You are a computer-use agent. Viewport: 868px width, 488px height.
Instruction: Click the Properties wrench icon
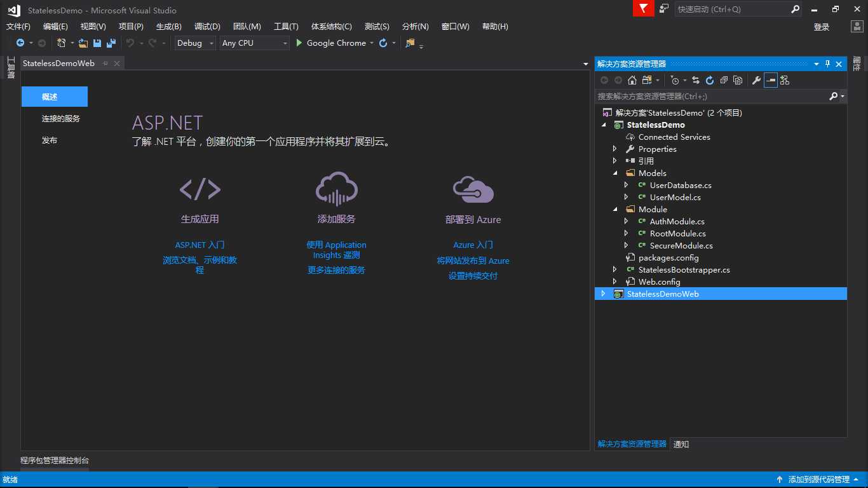click(x=756, y=80)
